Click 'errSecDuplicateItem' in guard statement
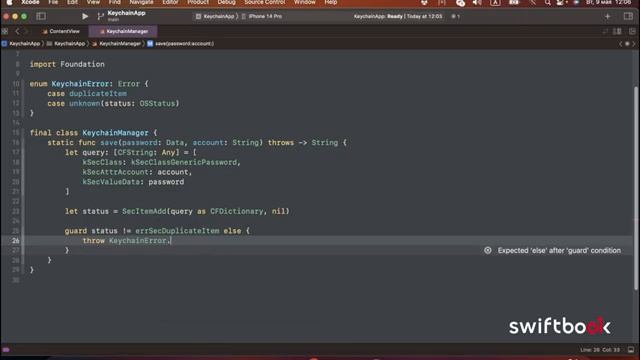 tap(177, 231)
